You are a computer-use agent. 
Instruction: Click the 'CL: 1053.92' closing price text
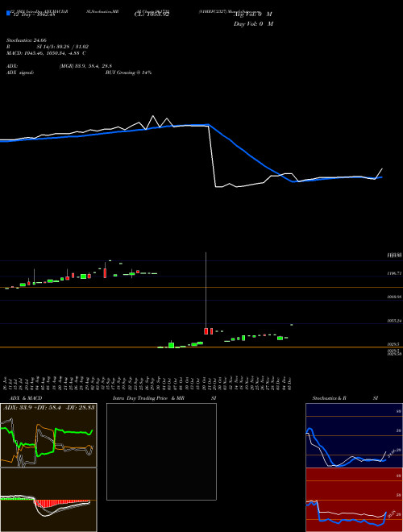coord(152,15)
